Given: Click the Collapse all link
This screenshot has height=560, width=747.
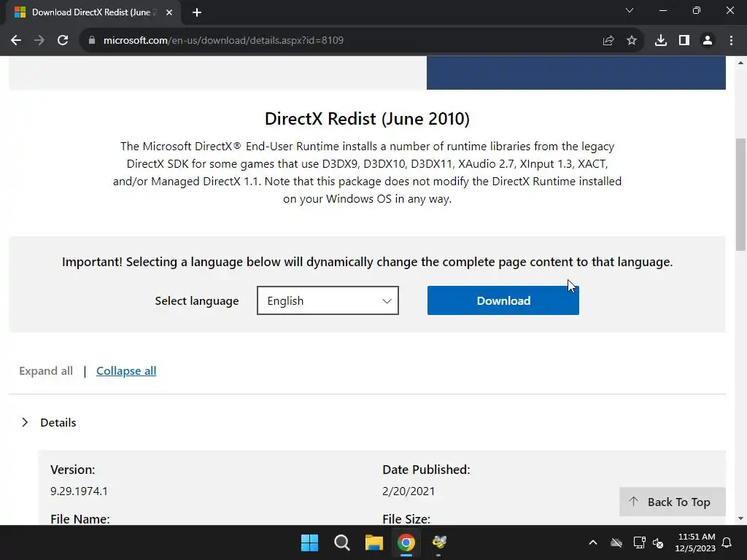Looking at the screenshot, I should [x=126, y=371].
